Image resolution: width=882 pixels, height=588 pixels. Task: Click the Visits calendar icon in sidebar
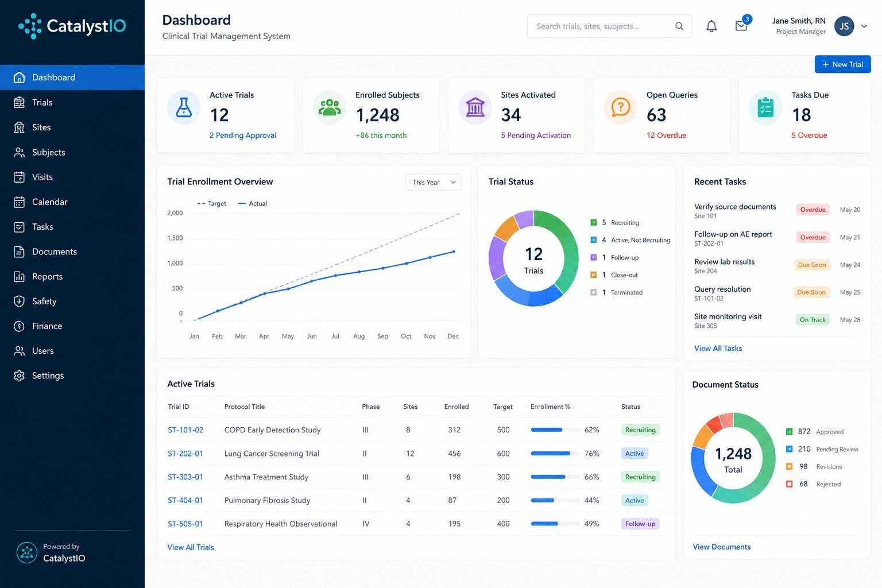[19, 177]
